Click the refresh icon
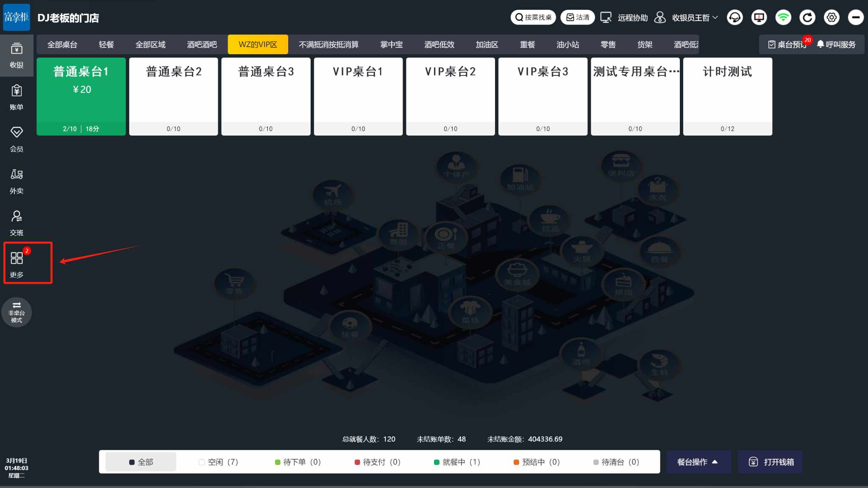This screenshot has width=868, height=488. (x=807, y=17)
